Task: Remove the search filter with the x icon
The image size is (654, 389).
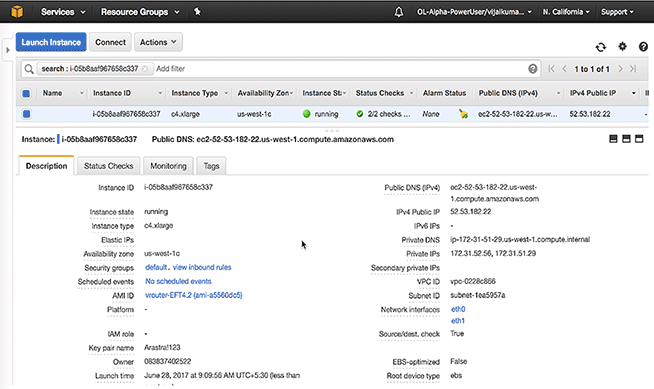Action: [x=145, y=69]
